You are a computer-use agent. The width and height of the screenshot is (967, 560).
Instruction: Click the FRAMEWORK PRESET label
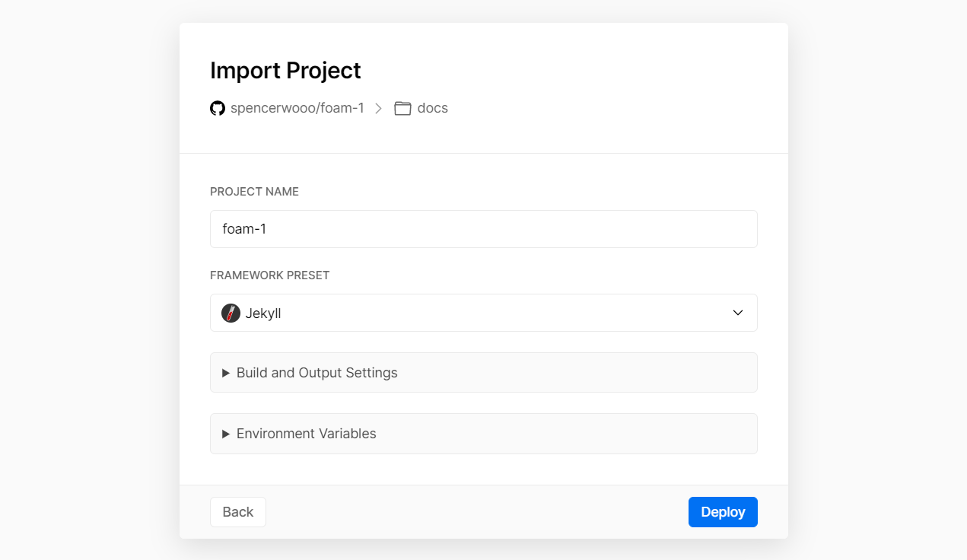click(269, 275)
